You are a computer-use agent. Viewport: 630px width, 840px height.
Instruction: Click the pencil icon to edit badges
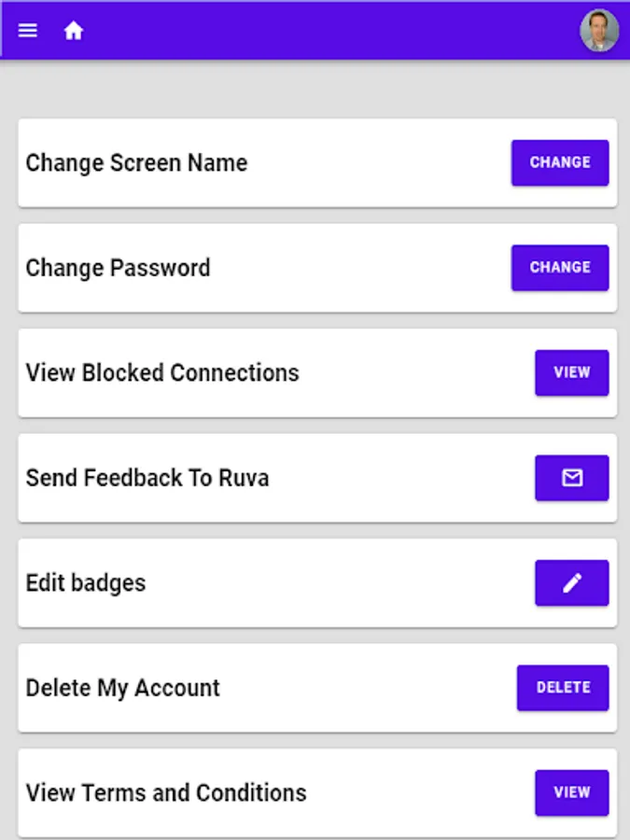pyautogui.click(x=571, y=583)
